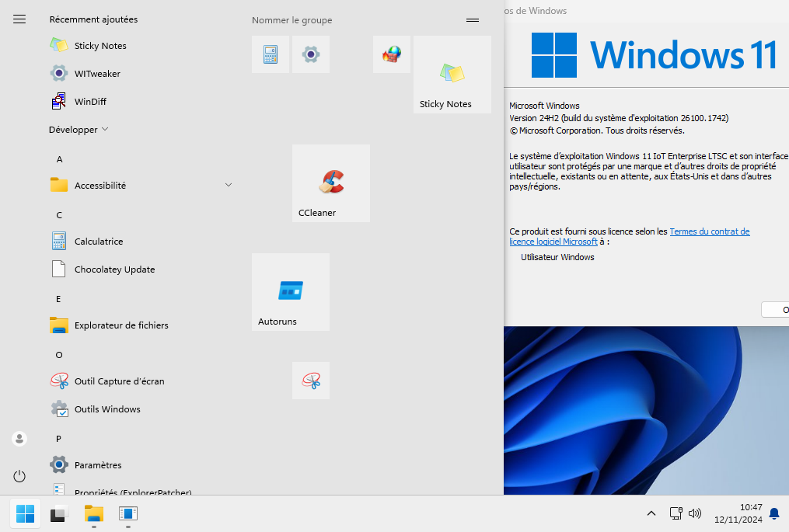Viewport: 789px width, 532px height.
Task: Launch the Autoruns tile
Action: pos(291,292)
